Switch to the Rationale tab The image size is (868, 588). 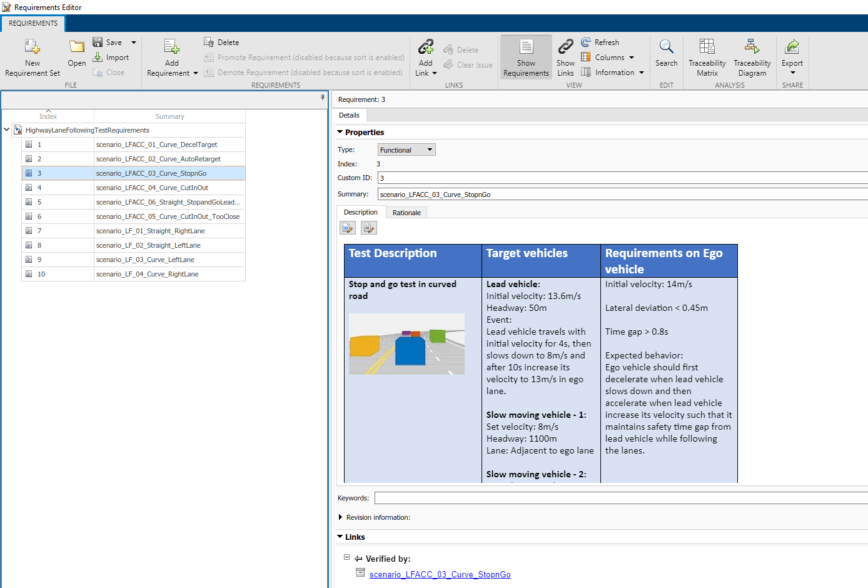click(x=406, y=213)
